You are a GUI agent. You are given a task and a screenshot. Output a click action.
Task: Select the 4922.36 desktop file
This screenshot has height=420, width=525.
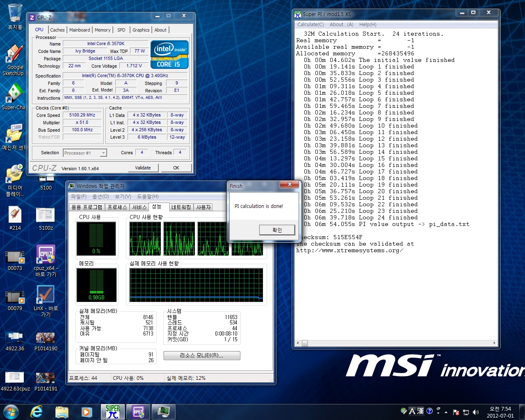point(15,340)
